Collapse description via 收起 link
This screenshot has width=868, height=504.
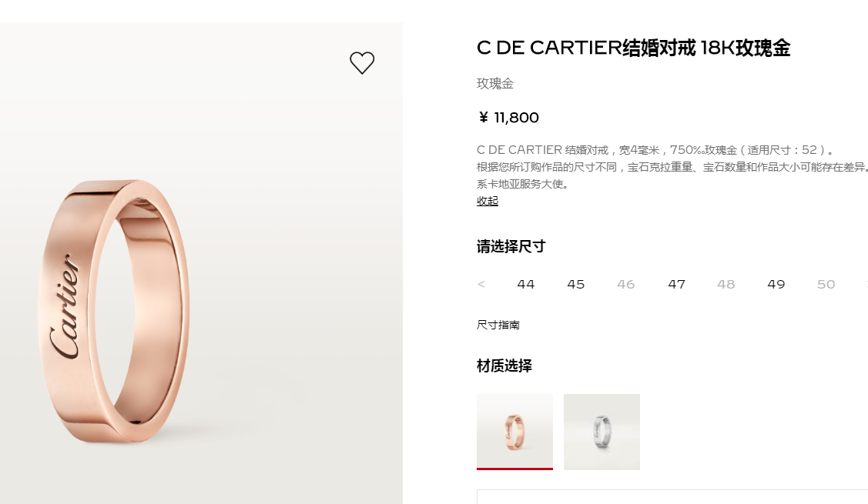[487, 201]
